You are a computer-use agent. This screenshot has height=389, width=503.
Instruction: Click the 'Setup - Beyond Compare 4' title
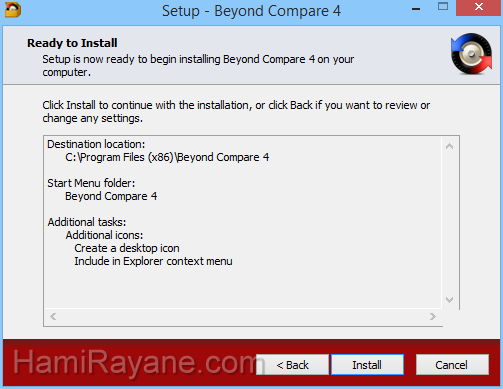(251, 11)
